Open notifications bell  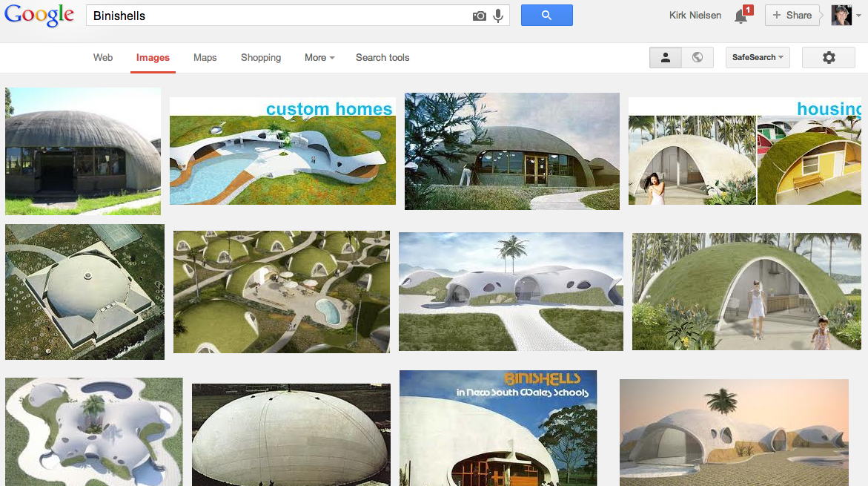click(741, 16)
